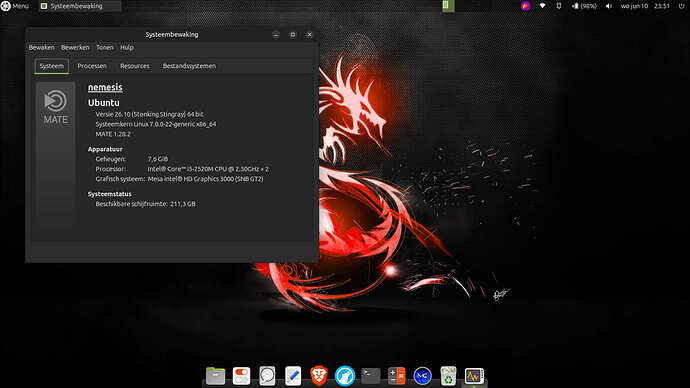Open the clock showing wo jun 10 23:51

tap(645, 6)
